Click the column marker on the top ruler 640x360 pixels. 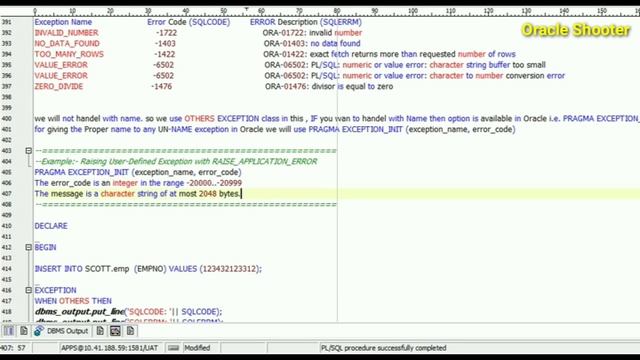point(246,9)
